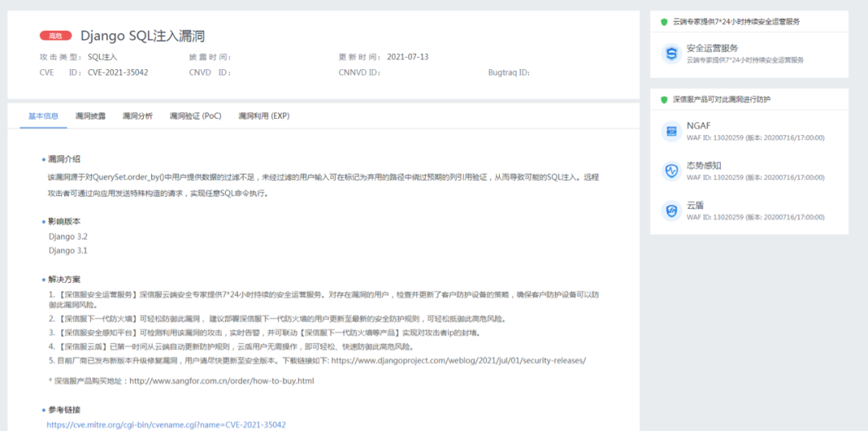Open the djangoproject.com security-releases download link
Image resolution: width=868 pixels, height=431 pixels.
458,361
